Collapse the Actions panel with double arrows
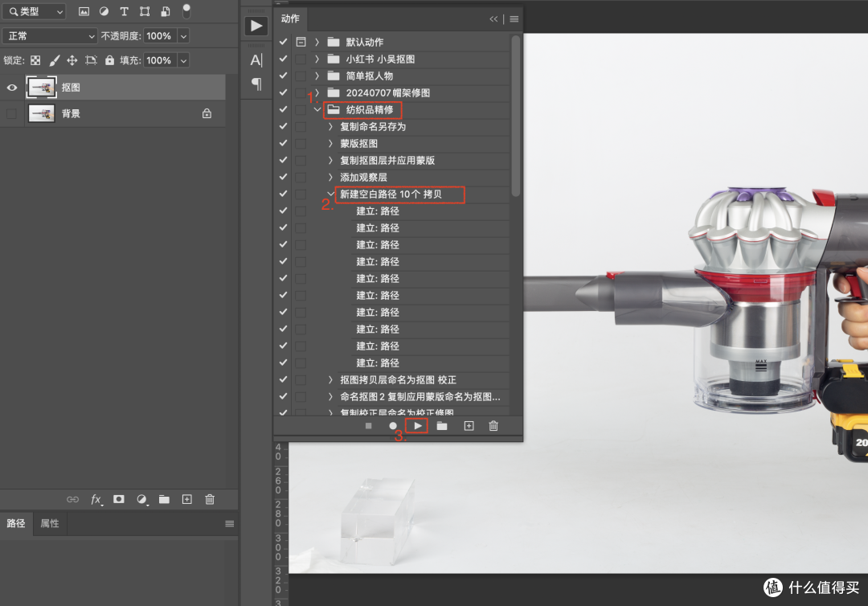 pyautogui.click(x=493, y=18)
